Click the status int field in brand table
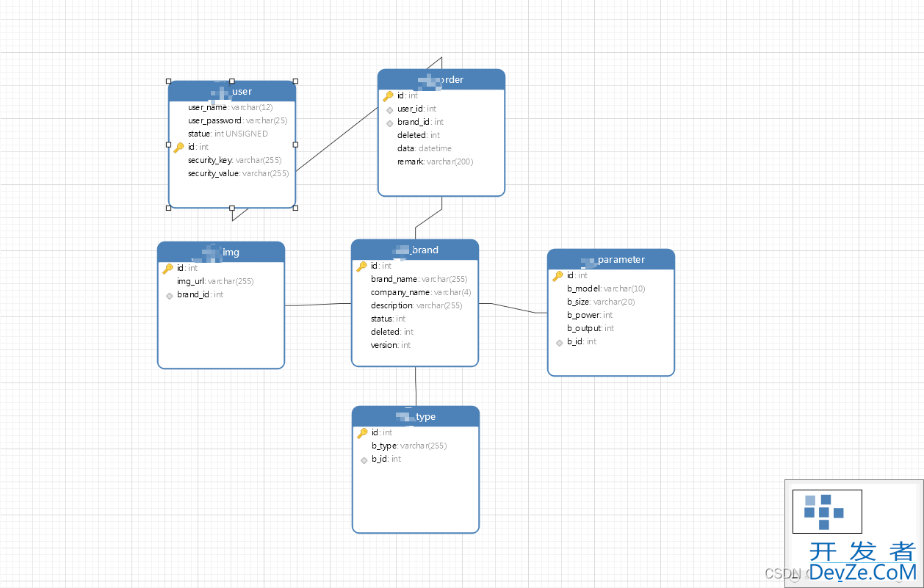Viewport: 924px width, 588px height. pyautogui.click(x=388, y=319)
